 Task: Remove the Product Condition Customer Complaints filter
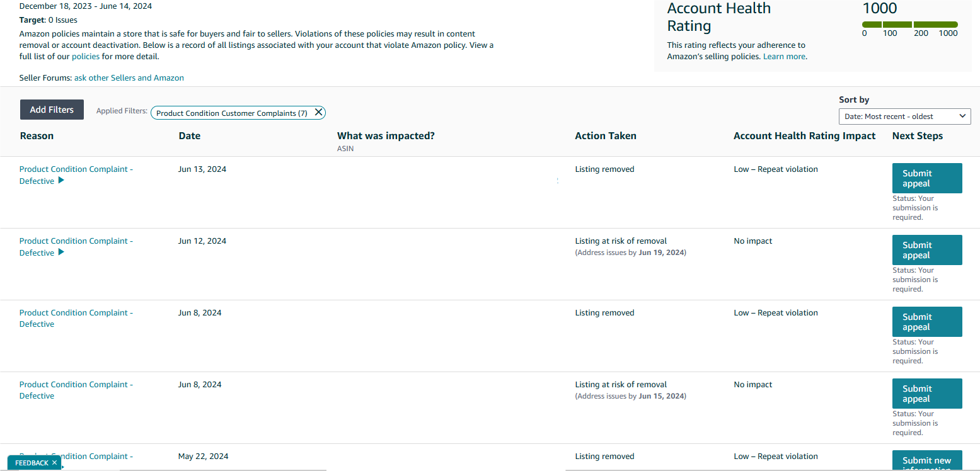click(319, 113)
